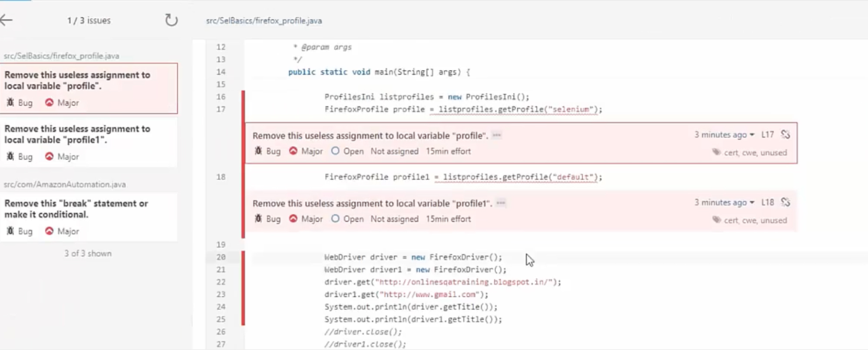Click Major severity icon in sidebar "break" card

coord(49,231)
